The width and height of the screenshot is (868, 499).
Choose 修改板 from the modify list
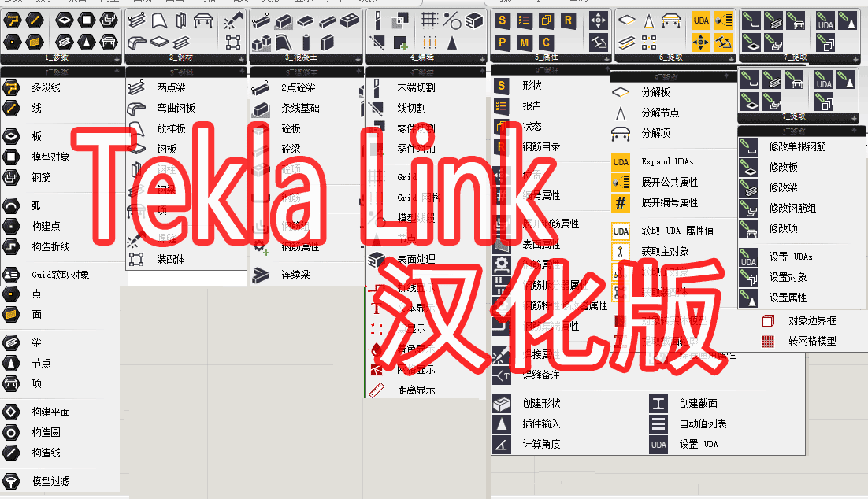pyautogui.click(x=783, y=167)
